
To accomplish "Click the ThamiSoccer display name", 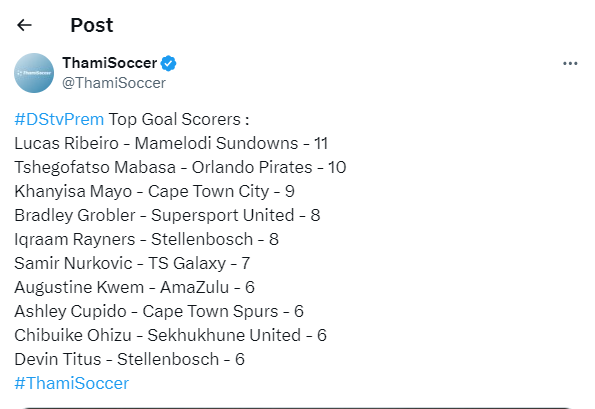I will pos(110,63).
